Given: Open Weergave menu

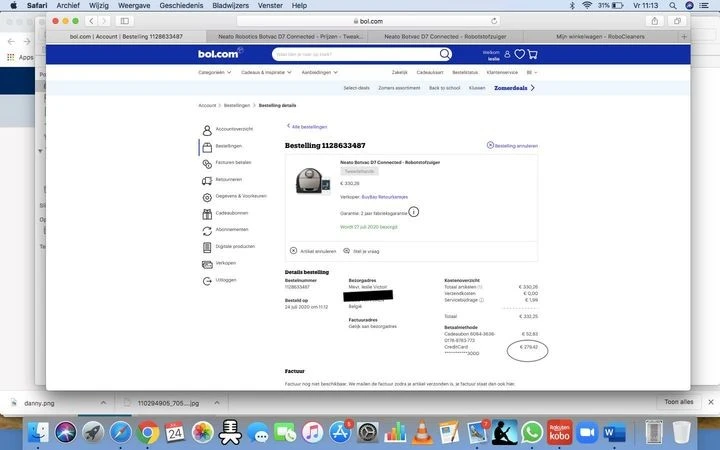Looking at the screenshot, I should [134, 6].
